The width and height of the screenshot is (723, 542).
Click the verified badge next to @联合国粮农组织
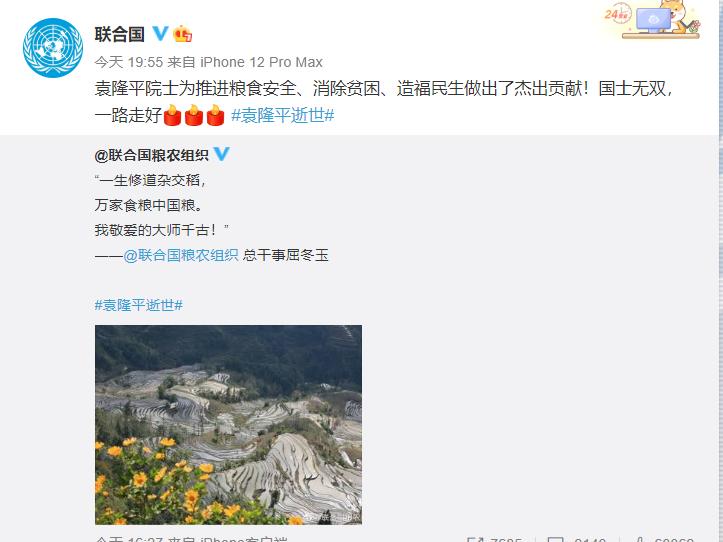click(x=221, y=154)
